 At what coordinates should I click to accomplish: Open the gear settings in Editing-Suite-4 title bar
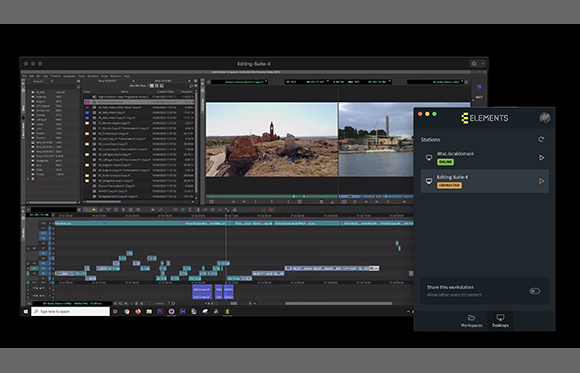(474, 64)
